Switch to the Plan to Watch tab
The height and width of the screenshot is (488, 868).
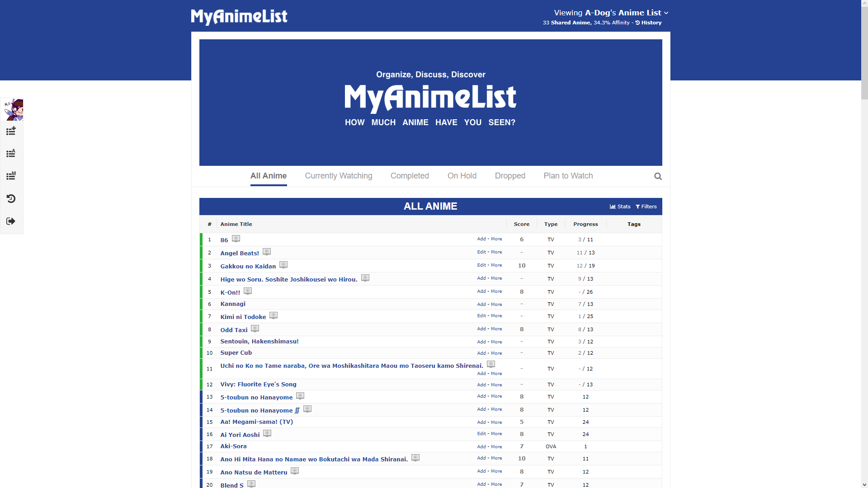click(568, 176)
